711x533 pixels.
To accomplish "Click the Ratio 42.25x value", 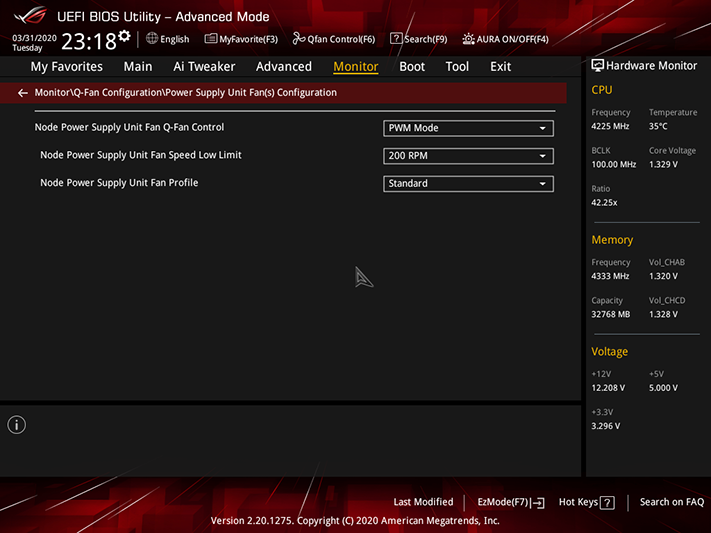I will (x=604, y=202).
